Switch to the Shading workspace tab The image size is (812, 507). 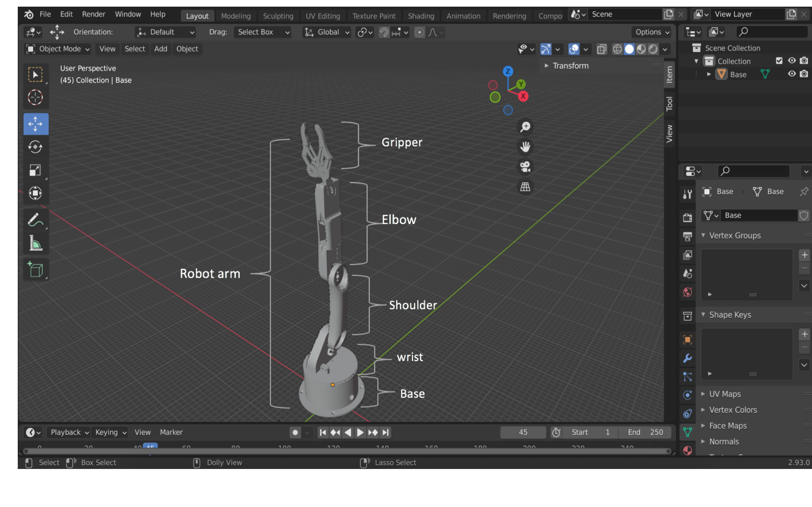click(x=421, y=16)
